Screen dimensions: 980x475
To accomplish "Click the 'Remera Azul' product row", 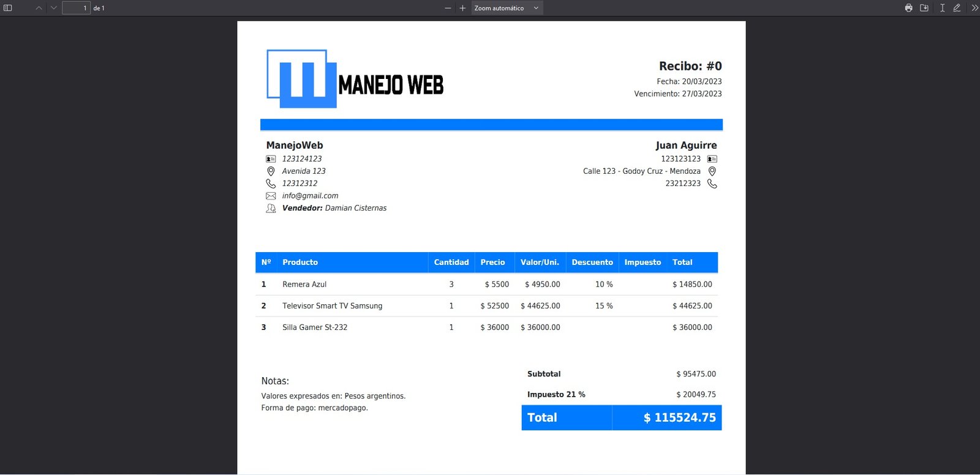I will click(486, 285).
